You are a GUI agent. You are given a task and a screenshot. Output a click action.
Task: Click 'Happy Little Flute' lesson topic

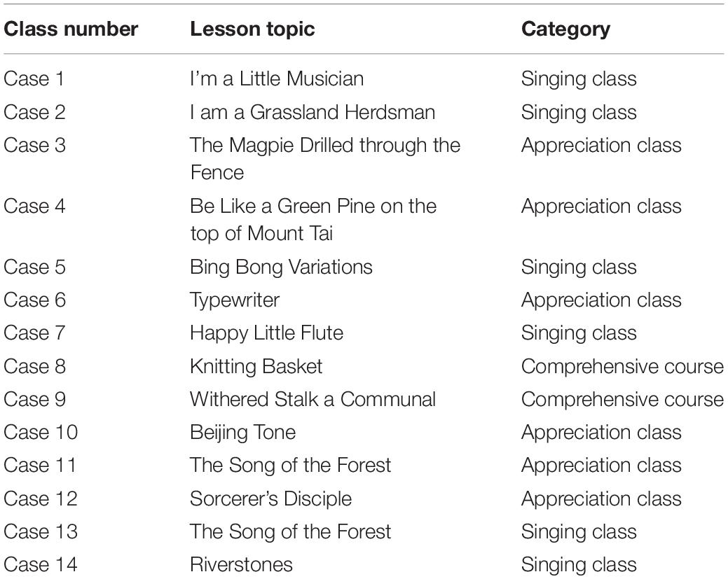(266, 333)
